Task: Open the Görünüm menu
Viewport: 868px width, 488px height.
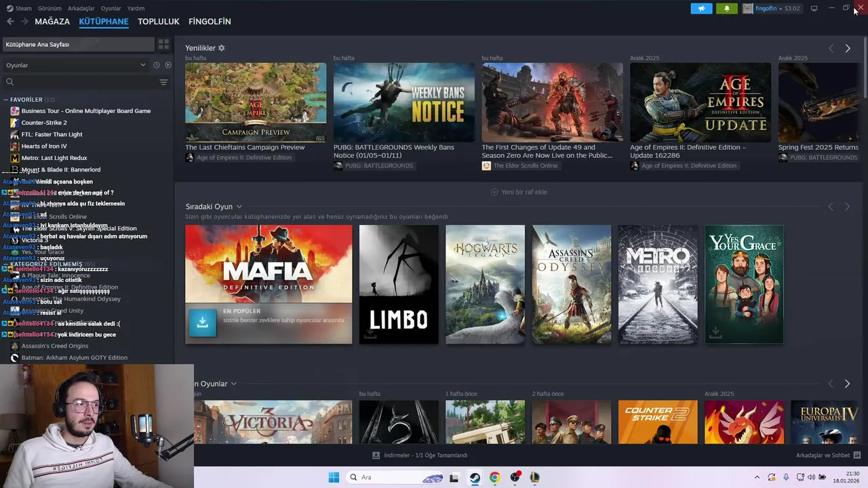Action: point(50,8)
